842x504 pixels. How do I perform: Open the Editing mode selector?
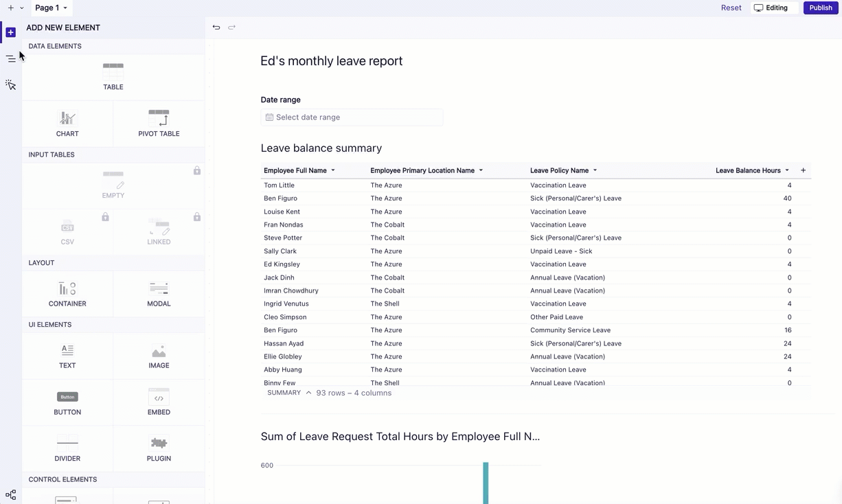(775, 8)
